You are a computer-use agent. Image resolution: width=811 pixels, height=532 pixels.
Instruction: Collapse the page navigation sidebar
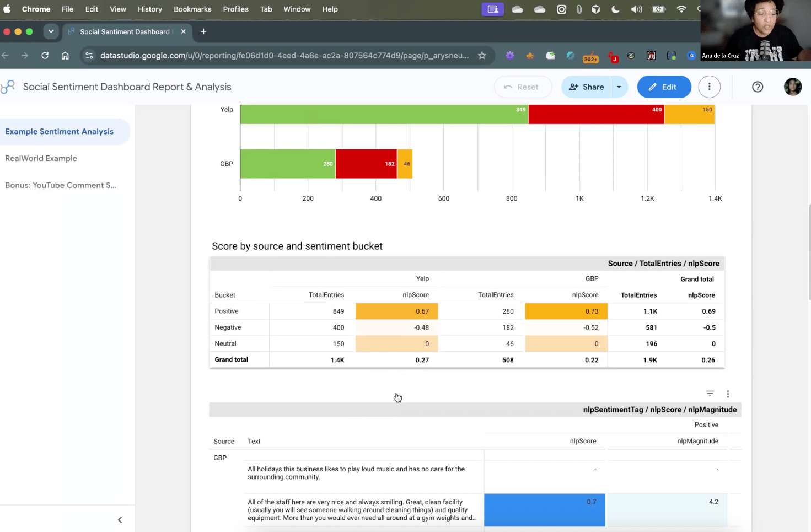click(x=120, y=519)
